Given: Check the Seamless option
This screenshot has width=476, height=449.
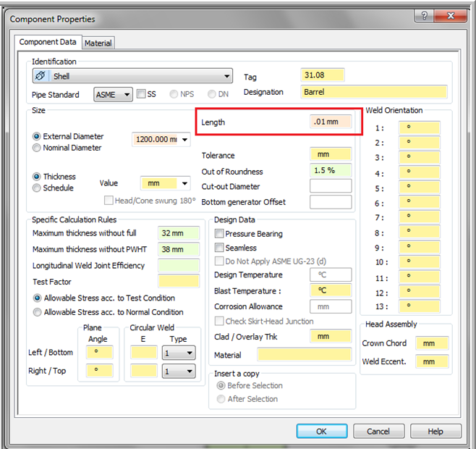Looking at the screenshot, I should [x=219, y=248].
